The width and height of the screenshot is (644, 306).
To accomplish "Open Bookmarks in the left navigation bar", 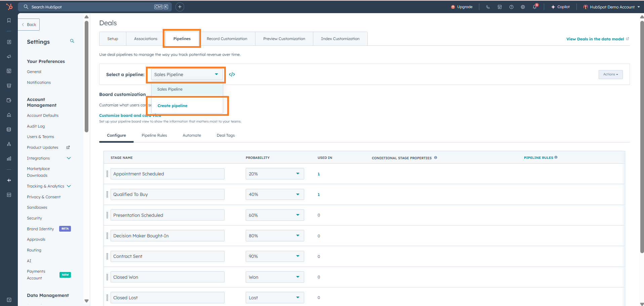I will (x=9, y=21).
